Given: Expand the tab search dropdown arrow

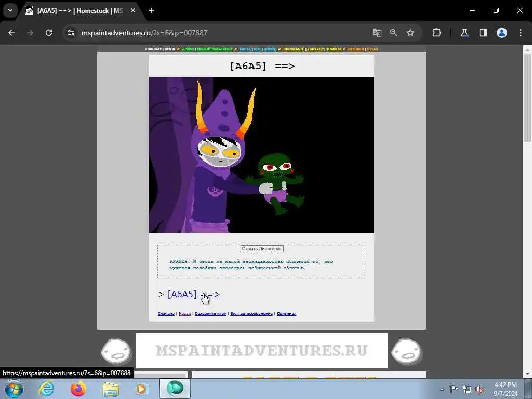Looking at the screenshot, I should [x=10, y=10].
